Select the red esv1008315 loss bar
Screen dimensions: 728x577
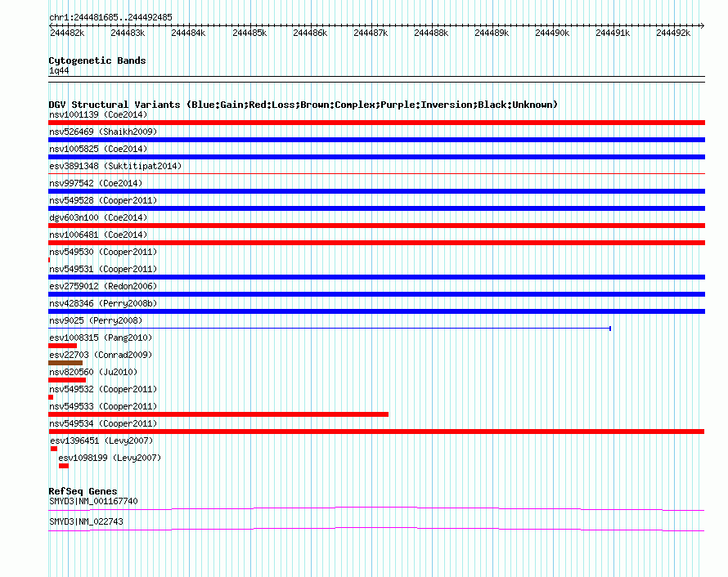point(63,346)
